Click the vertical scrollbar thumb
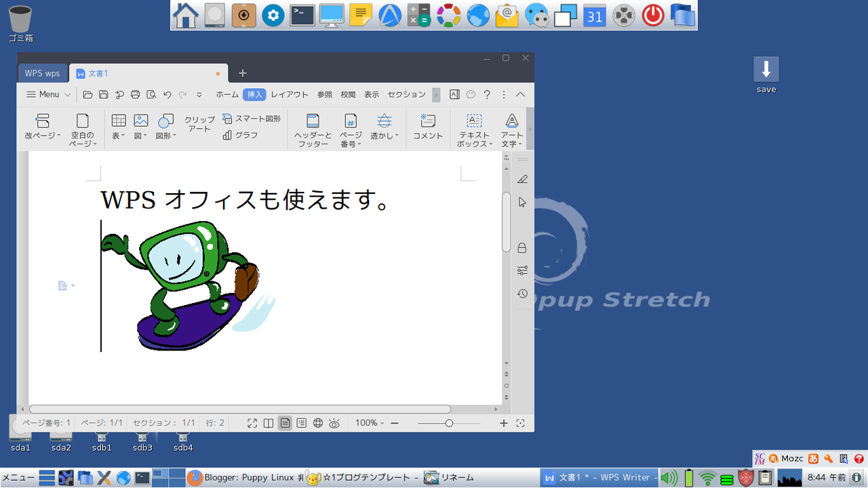 506,222
